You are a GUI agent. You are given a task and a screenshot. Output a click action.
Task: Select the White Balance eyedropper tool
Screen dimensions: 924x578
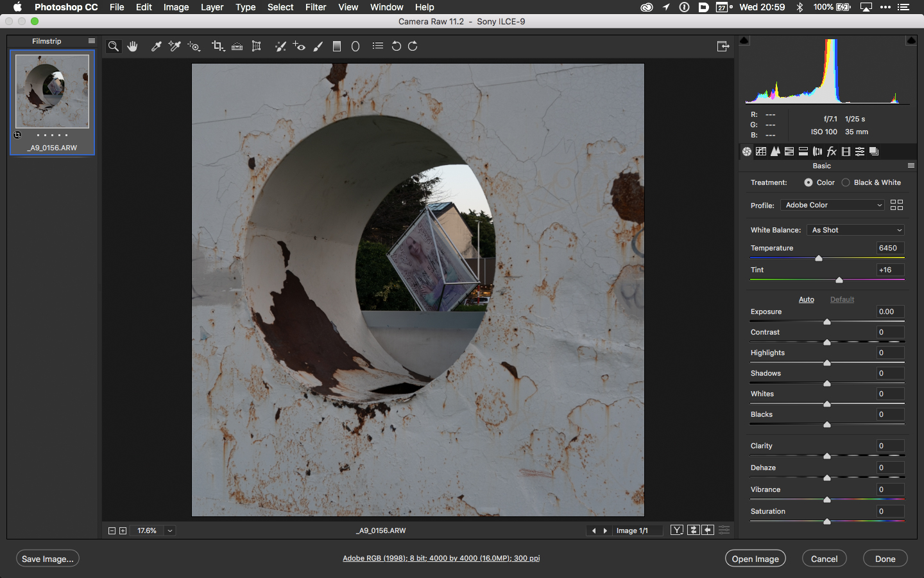(156, 46)
